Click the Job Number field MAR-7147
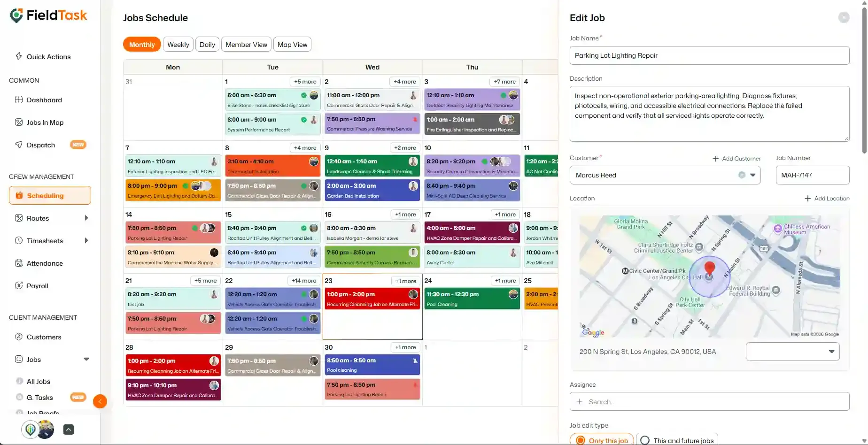 pos(813,175)
